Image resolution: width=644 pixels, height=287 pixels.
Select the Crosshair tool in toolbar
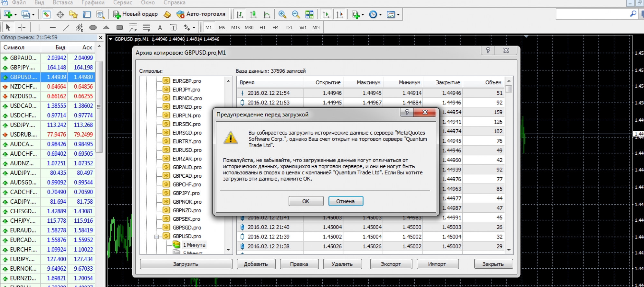[22, 28]
